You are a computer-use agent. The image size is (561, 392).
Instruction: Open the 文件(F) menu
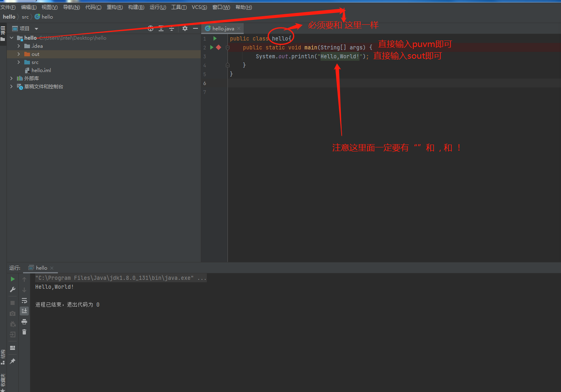tap(8, 7)
